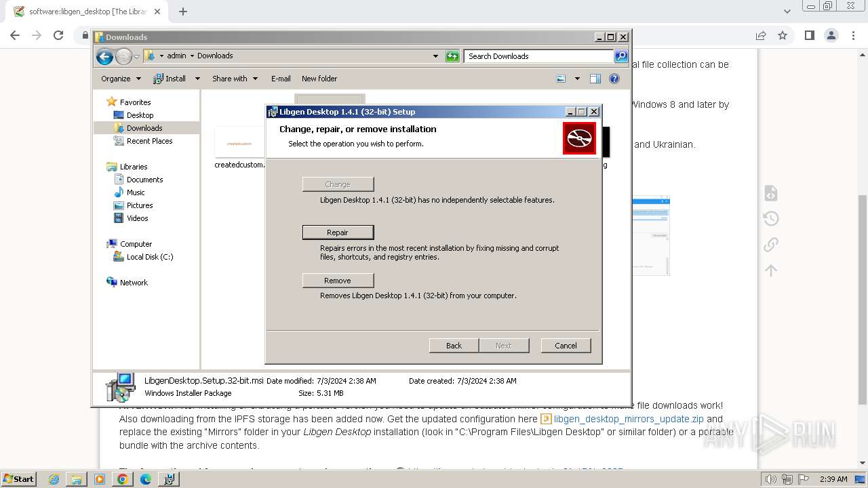The height and width of the screenshot is (488, 868).
Task: Click admin in the address breadcrumb
Action: [176, 56]
